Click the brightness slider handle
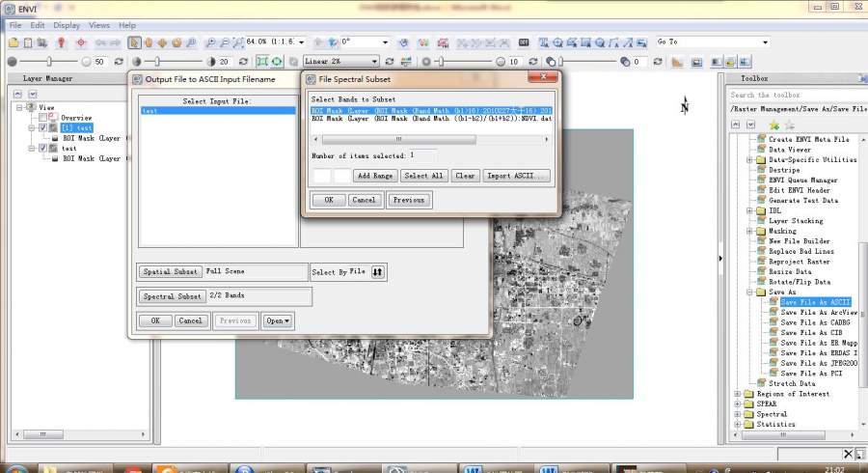Screen dimensions: 868x473 pyautogui.click(x=49, y=62)
